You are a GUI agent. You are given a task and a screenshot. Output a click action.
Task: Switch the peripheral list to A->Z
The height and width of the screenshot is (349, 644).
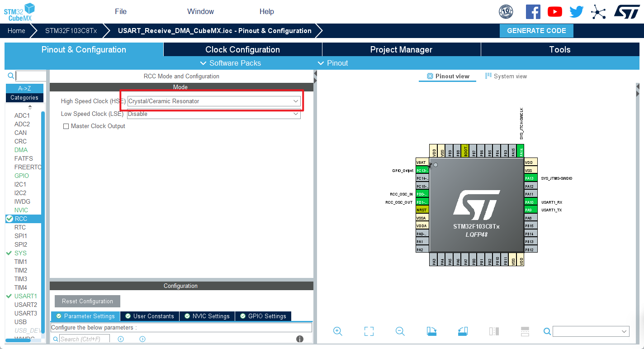pos(24,88)
